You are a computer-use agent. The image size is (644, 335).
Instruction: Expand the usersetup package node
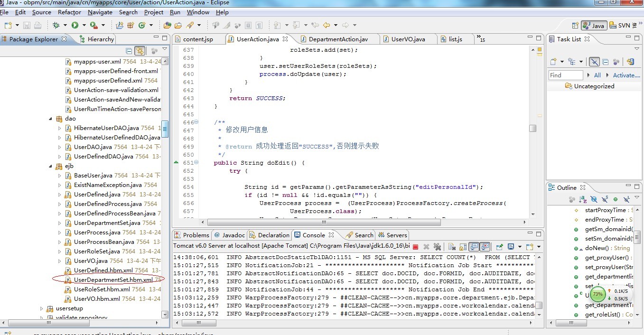pyautogui.click(x=41, y=308)
